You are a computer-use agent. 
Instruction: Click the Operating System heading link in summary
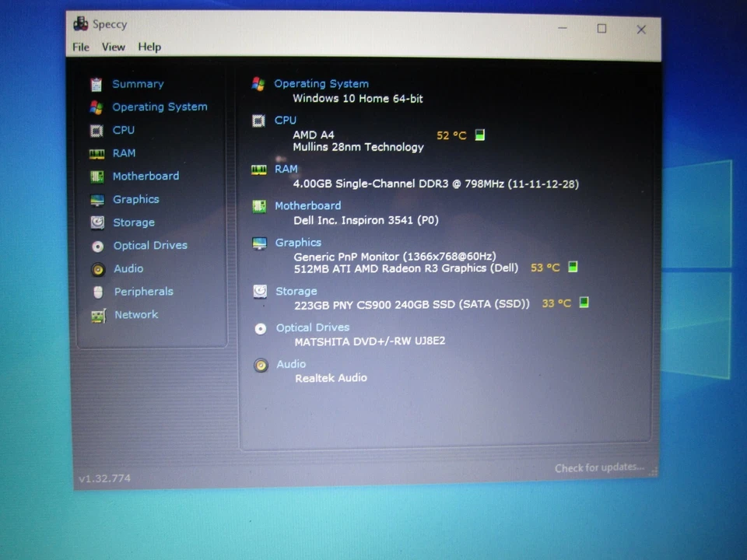321,84
